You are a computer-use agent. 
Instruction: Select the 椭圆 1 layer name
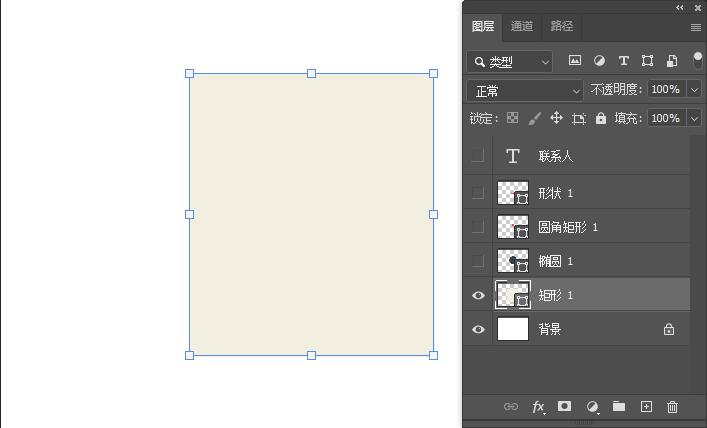click(x=556, y=261)
